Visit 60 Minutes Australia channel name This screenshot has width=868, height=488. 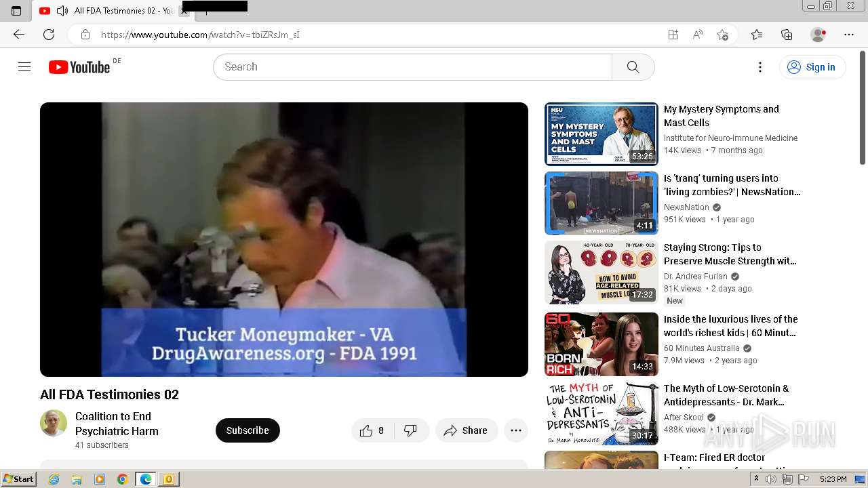tap(702, 348)
